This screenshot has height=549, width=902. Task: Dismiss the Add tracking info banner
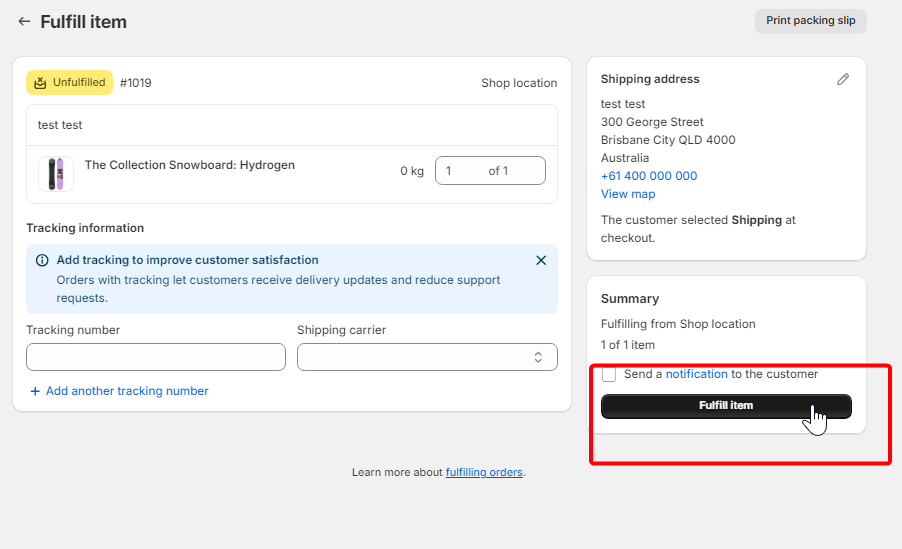tap(541, 260)
